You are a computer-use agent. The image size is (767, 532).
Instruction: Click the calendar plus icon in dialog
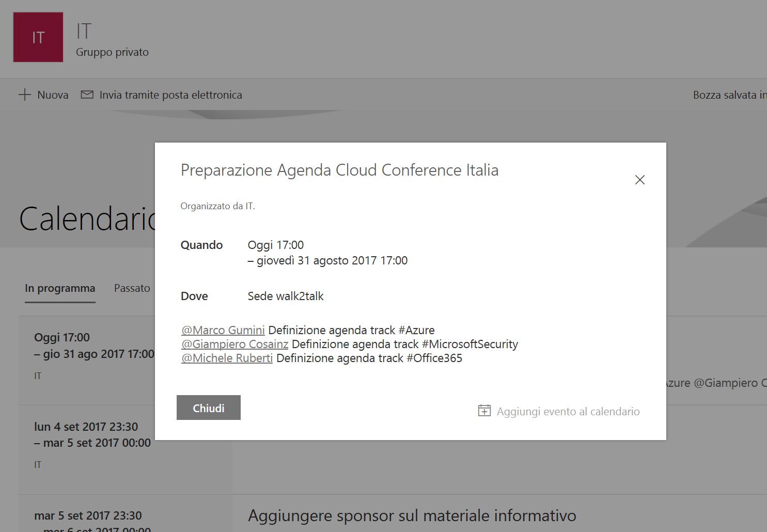484,411
